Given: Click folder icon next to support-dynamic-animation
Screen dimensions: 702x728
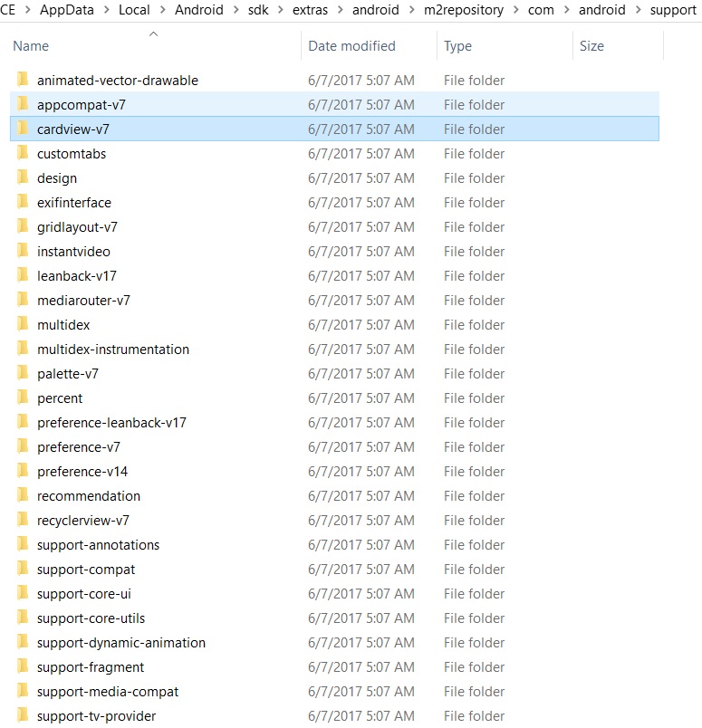Looking at the screenshot, I should pos(23,642).
